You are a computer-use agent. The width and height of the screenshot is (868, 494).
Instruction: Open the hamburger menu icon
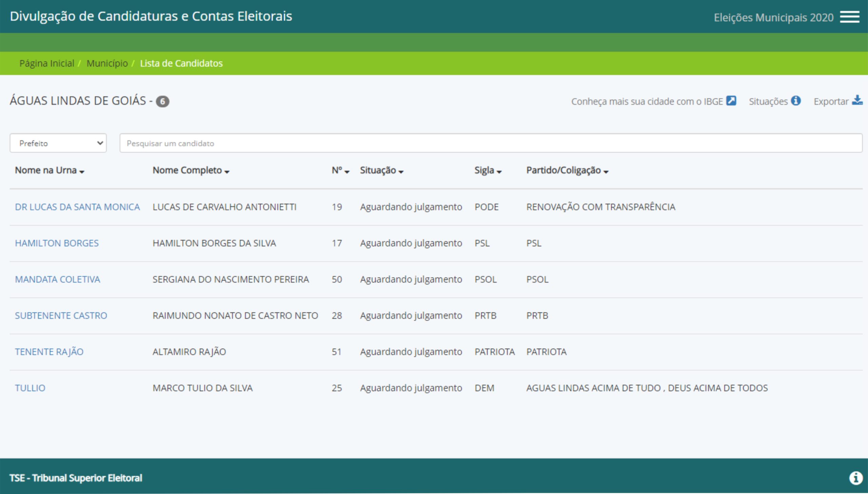[849, 17]
